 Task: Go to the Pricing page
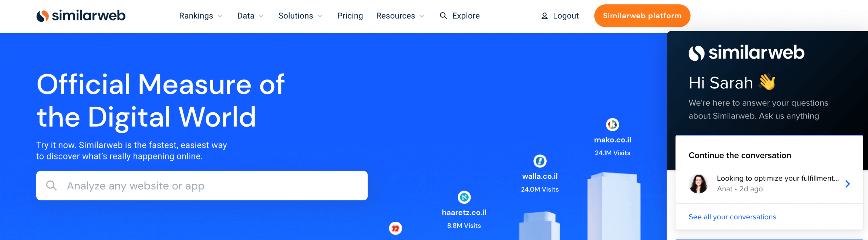coord(350,16)
